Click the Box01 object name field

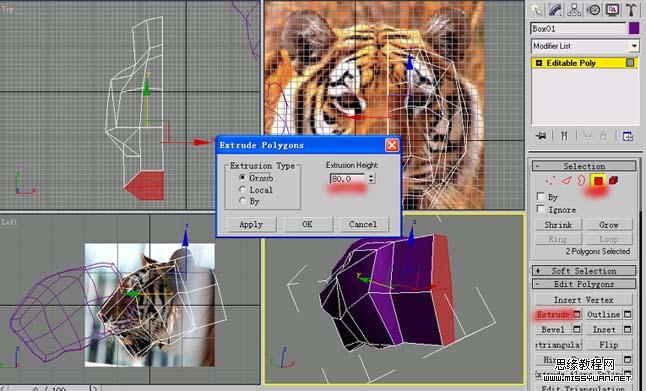click(x=578, y=28)
